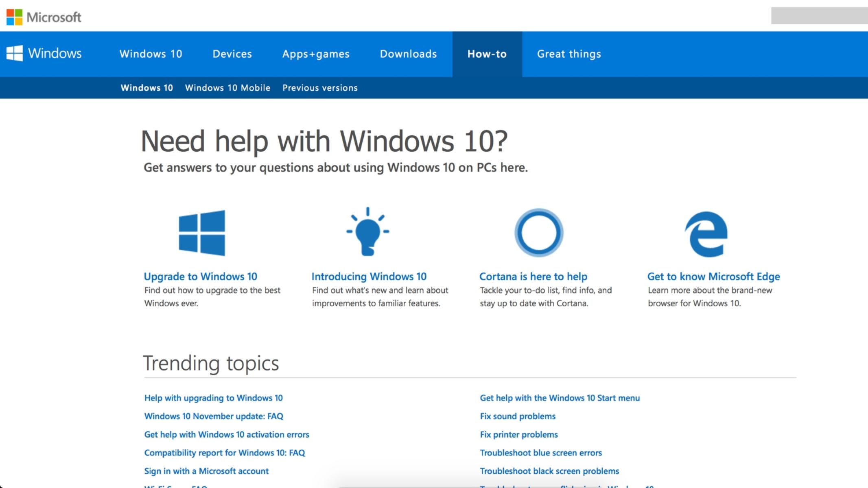Viewport: 868px width, 488px height.
Task: Click 'Tackle your to-do list' description text
Action: tap(546, 296)
